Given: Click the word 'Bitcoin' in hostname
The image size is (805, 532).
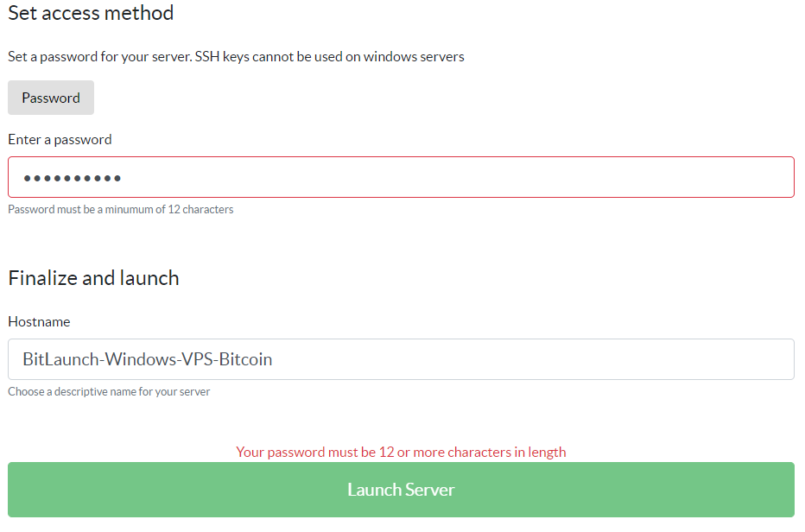Looking at the screenshot, I should pos(245,359).
